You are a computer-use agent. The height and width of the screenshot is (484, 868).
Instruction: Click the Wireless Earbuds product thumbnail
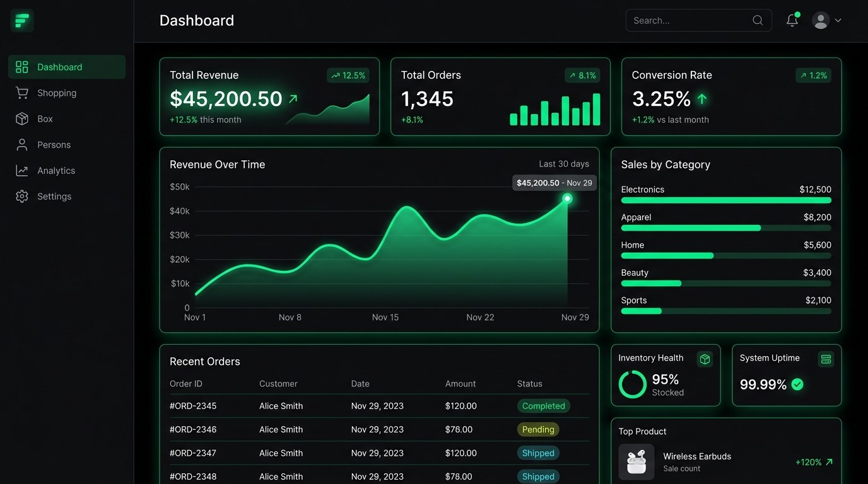(x=636, y=462)
